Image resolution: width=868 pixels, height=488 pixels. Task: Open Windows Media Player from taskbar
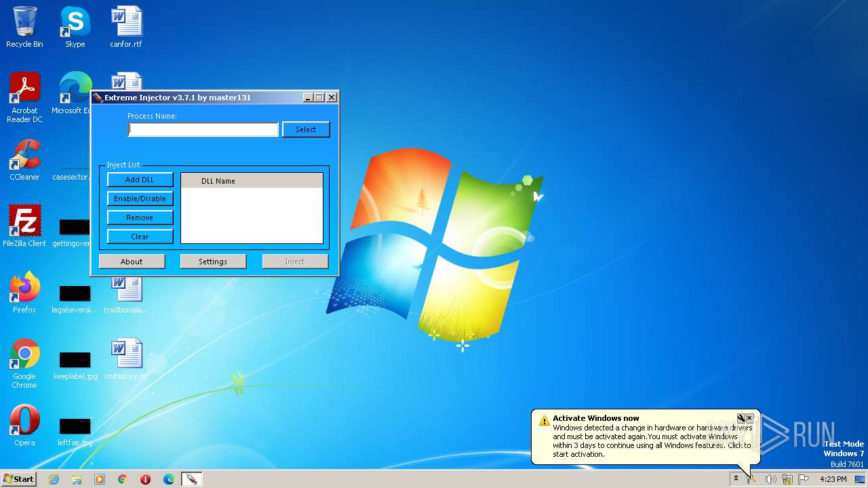100,479
